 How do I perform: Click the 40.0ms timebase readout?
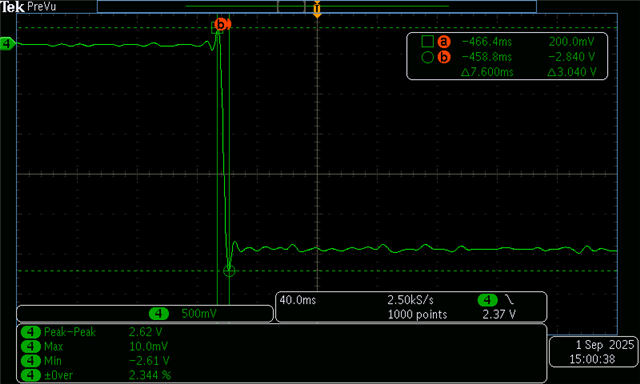click(x=298, y=300)
